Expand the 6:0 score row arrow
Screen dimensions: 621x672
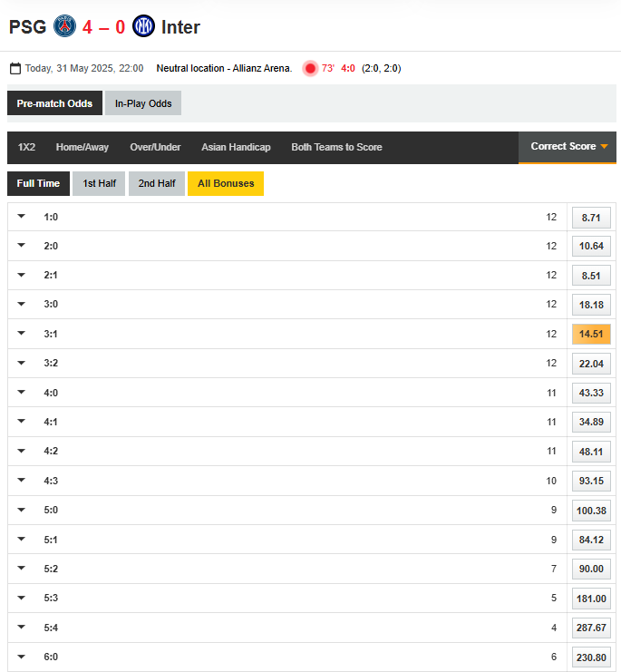(x=21, y=657)
